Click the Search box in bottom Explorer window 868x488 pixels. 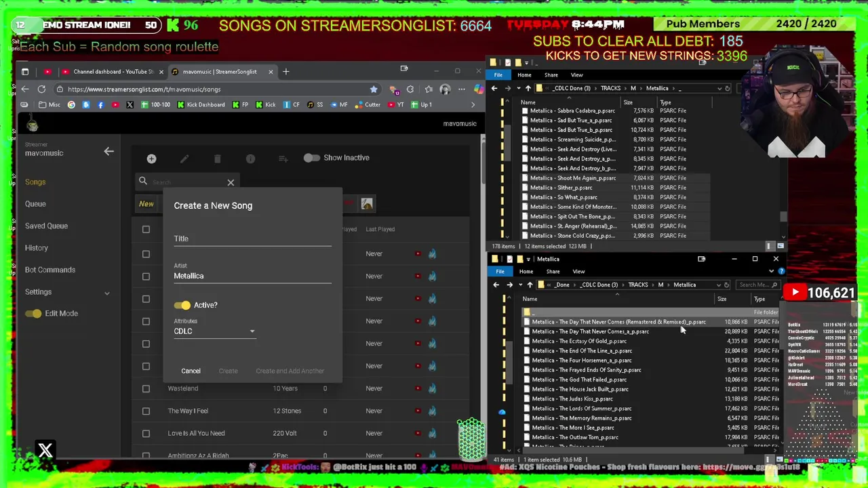[x=757, y=285]
